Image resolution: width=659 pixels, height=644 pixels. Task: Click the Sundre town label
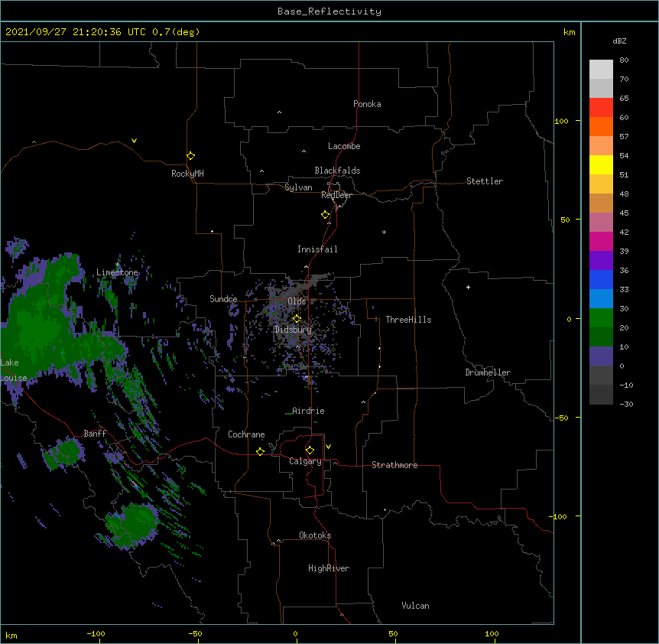(x=223, y=299)
